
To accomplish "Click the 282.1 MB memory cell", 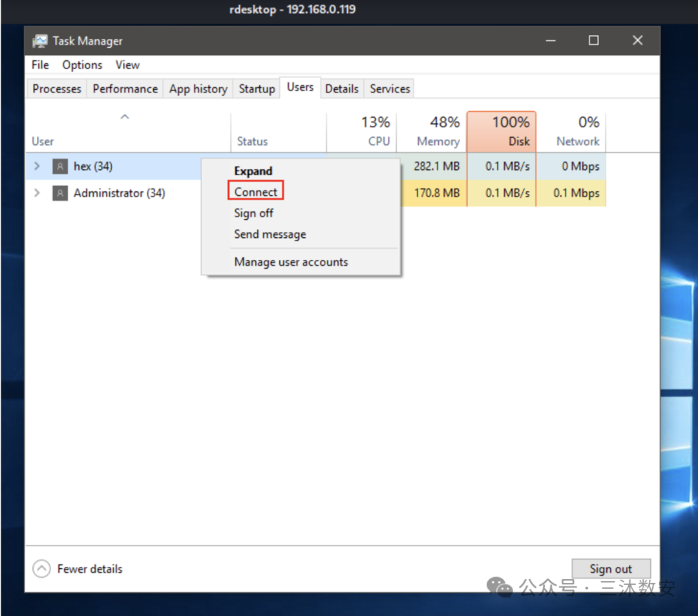I will pyautogui.click(x=434, y=167).
